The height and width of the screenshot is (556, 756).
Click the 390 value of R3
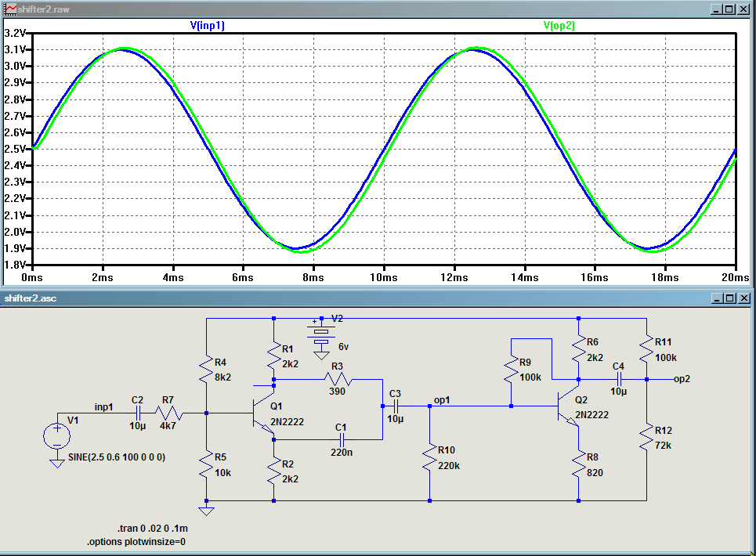337,392
